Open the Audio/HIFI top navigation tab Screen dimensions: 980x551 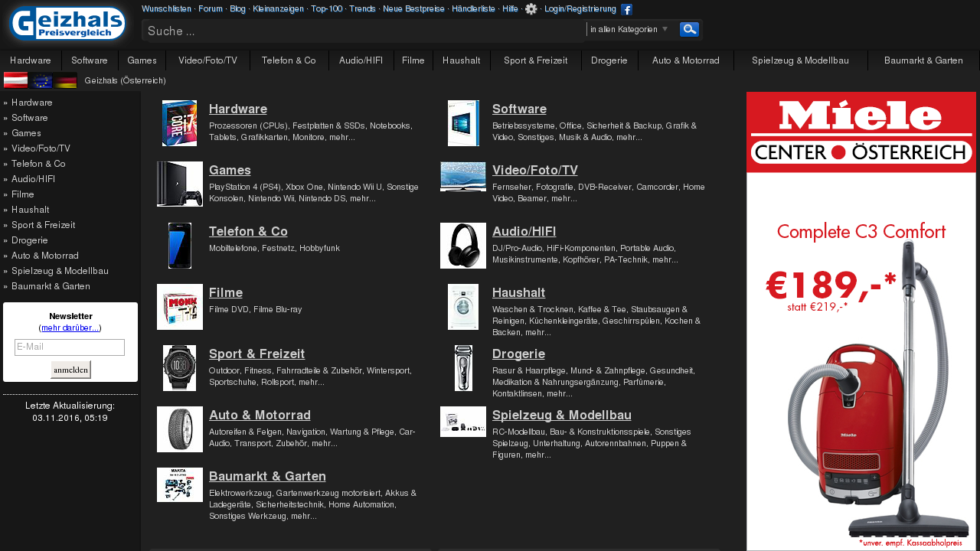tap(361, 60)
